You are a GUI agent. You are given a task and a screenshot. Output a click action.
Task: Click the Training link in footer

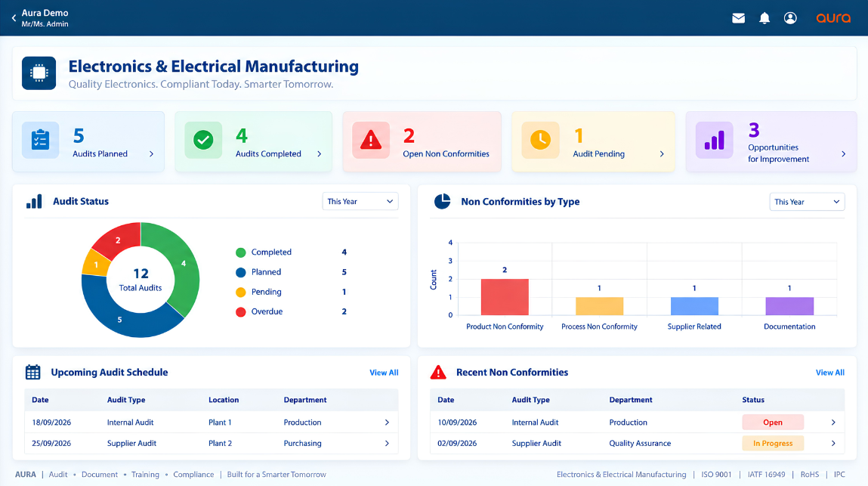click(x=145, y=475)
